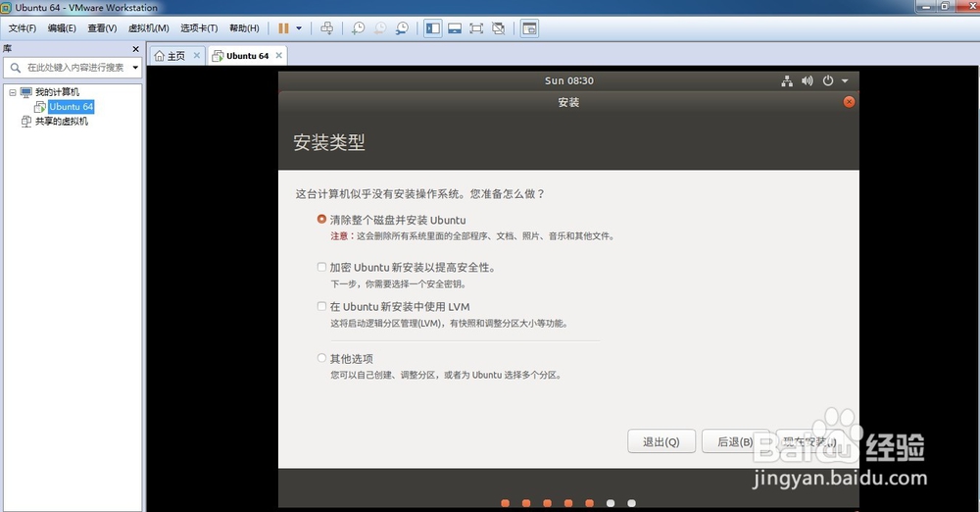Viewport: 980px width, 512px height.
Task: Open the Ubuntu network status icon
Action: (787, 80)
